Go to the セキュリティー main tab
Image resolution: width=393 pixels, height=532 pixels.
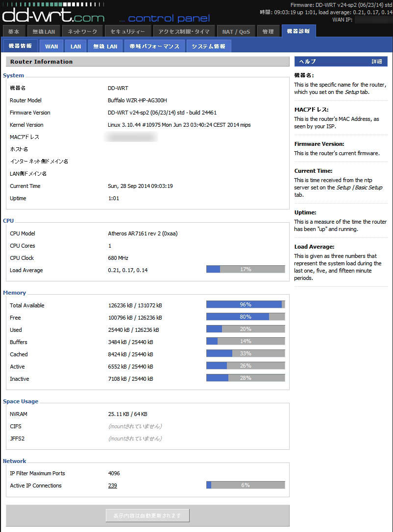pyautogui.click(x=127, y=31)
